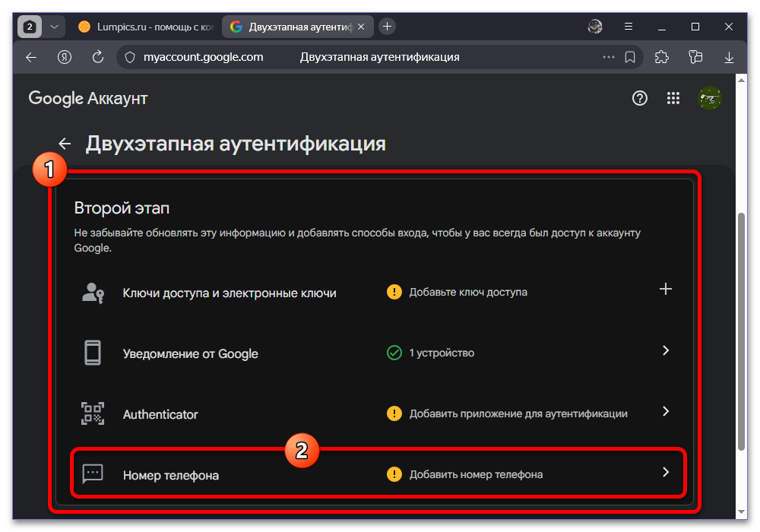The image size is (760, 532).
Task: Click the Google Аккаунт logo
Action: tap(87, 98)
